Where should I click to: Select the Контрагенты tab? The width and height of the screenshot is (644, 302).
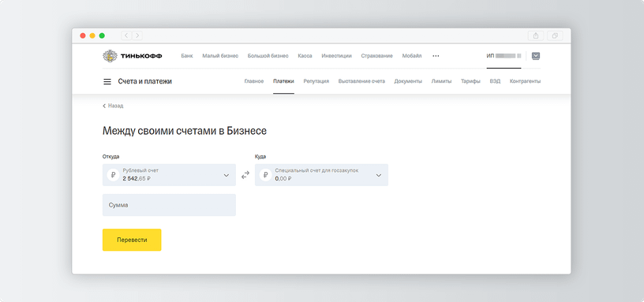[525, 81]
